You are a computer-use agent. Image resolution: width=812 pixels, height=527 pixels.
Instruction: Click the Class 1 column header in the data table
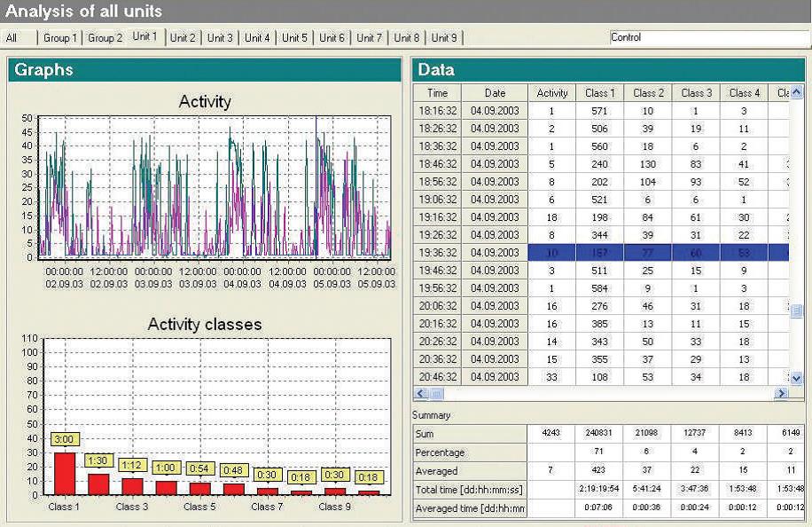tap(599, 93)
